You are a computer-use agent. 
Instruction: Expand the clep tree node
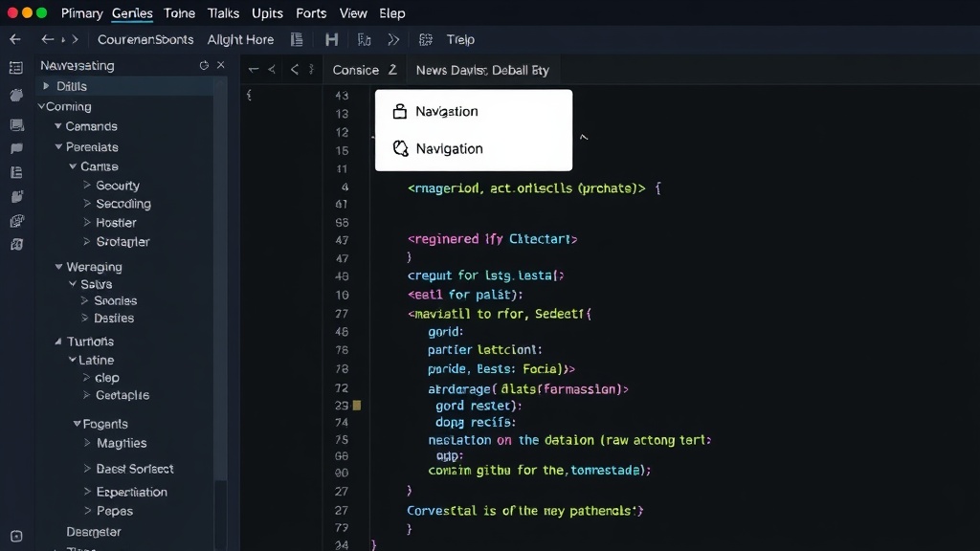click(86, 377)
